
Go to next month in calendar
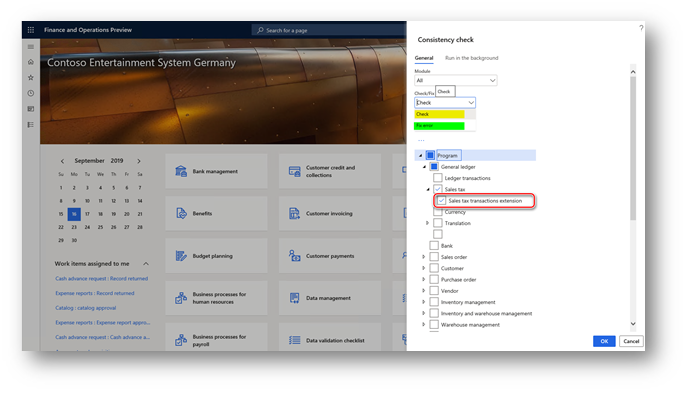tap(139, 161)
